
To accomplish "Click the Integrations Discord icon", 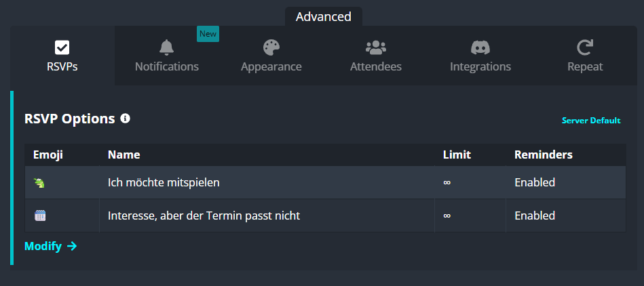I will click(480, 47).
